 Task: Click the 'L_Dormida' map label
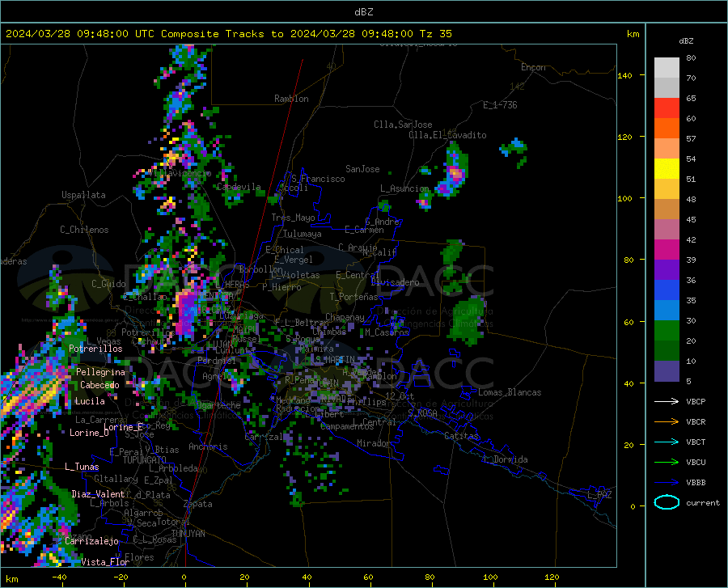click(x=506, y=460)
